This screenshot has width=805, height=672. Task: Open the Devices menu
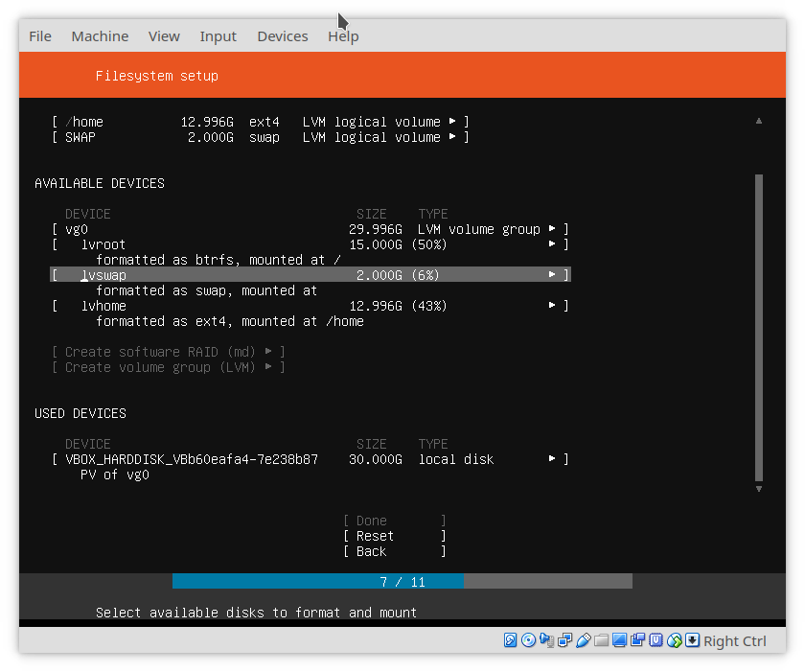click(x=283, y=36)
